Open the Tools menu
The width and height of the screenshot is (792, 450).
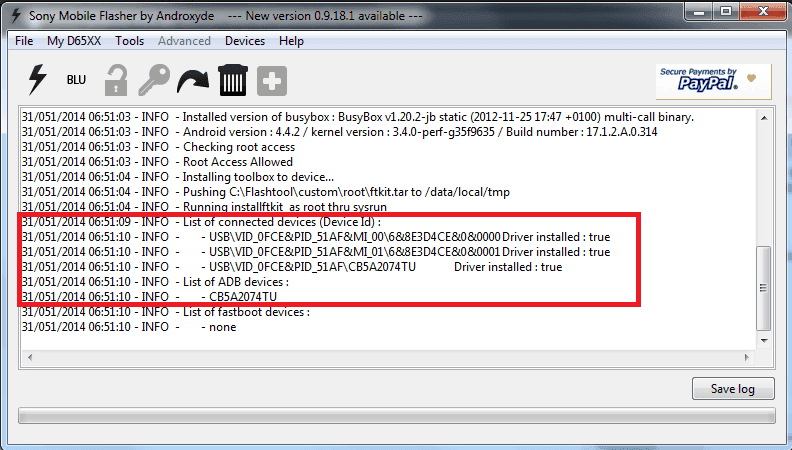click(129, 41)
